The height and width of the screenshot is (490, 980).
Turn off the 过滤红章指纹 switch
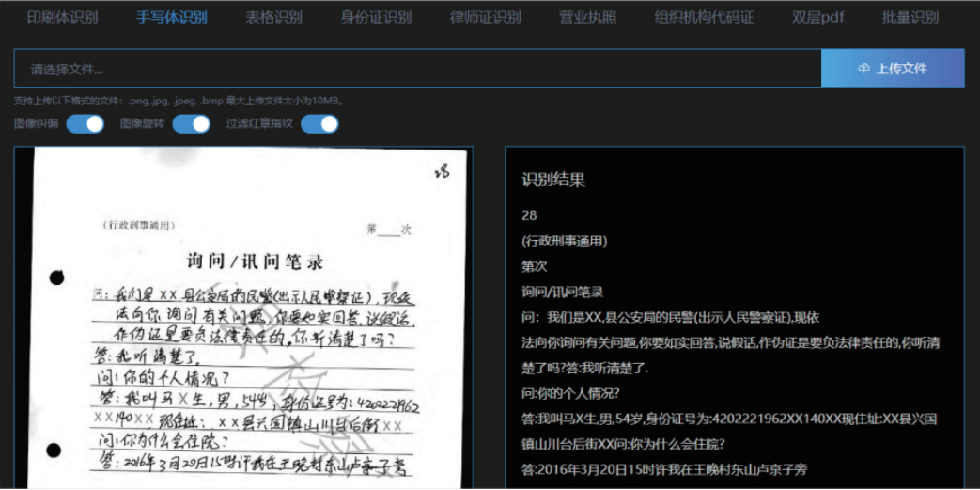(x=319, y=123)
